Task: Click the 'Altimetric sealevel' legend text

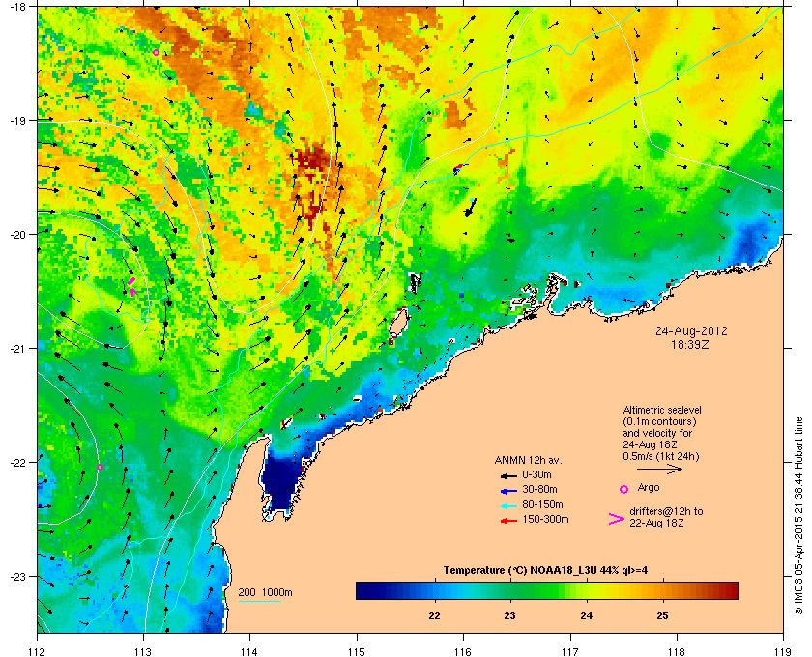Action: click(662, 410)
